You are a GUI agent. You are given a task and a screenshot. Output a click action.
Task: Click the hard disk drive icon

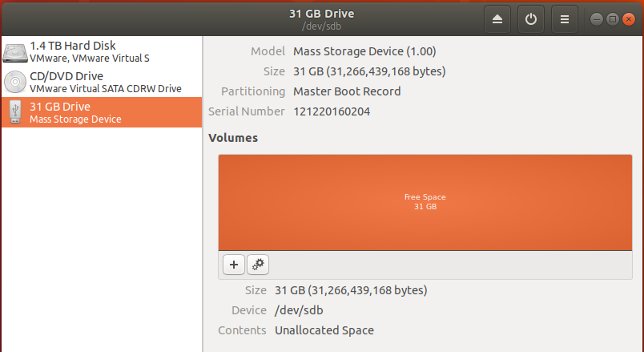click(15, 53)
